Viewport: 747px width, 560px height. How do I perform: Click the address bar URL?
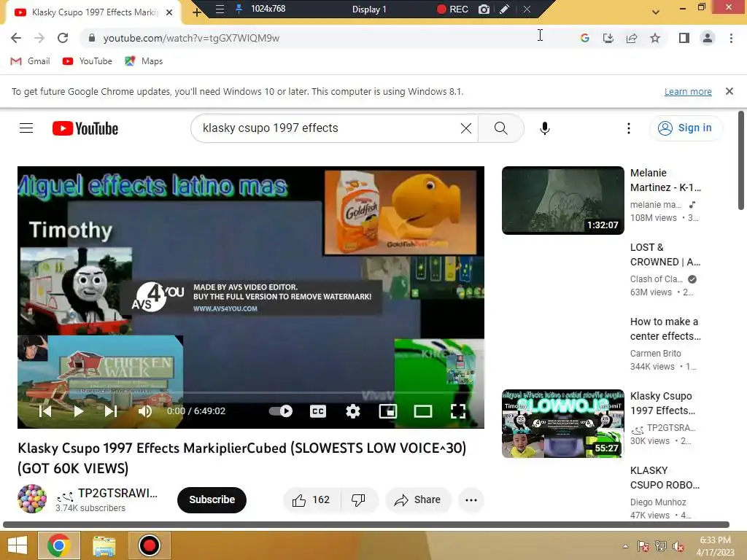(191, 38)
